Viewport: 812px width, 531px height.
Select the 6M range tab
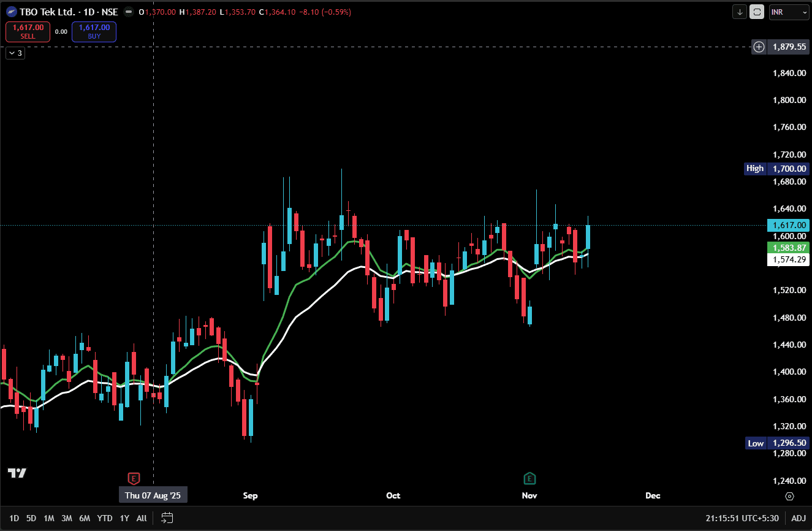pos(85,518)
